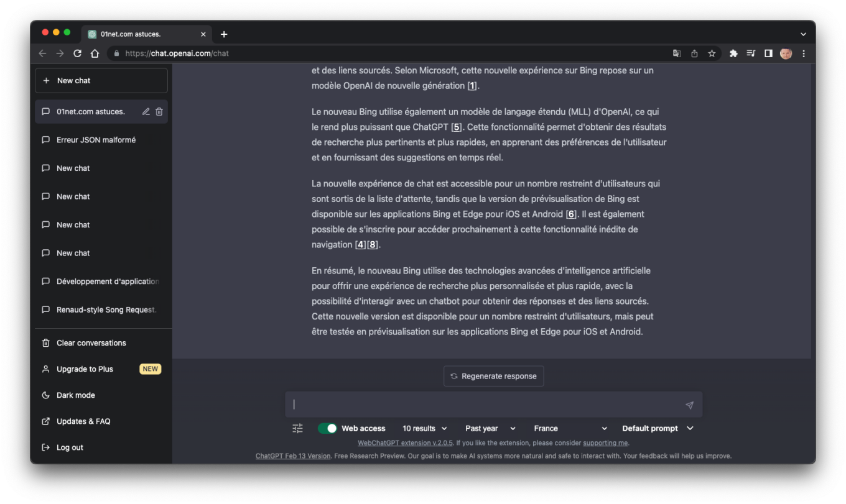This screenshot has width=846, height=504.
Task: Click the Log out arrow icon
Action: 45,447
